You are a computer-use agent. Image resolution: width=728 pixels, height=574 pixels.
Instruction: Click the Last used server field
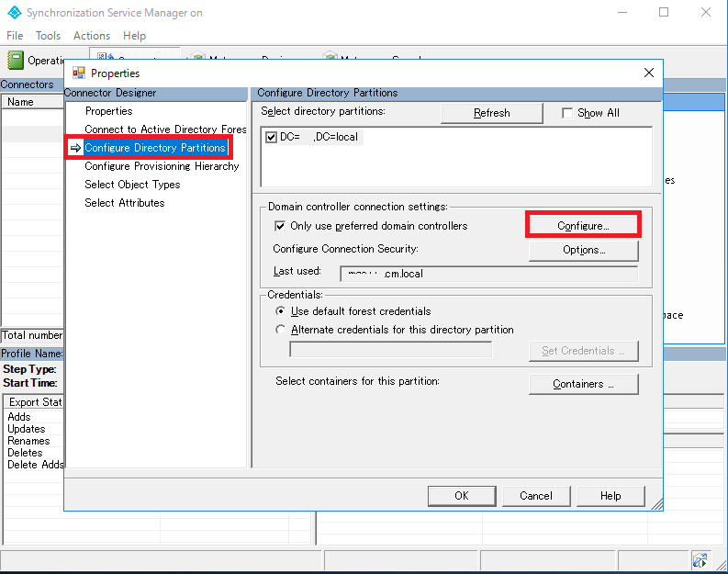[489, 274]
